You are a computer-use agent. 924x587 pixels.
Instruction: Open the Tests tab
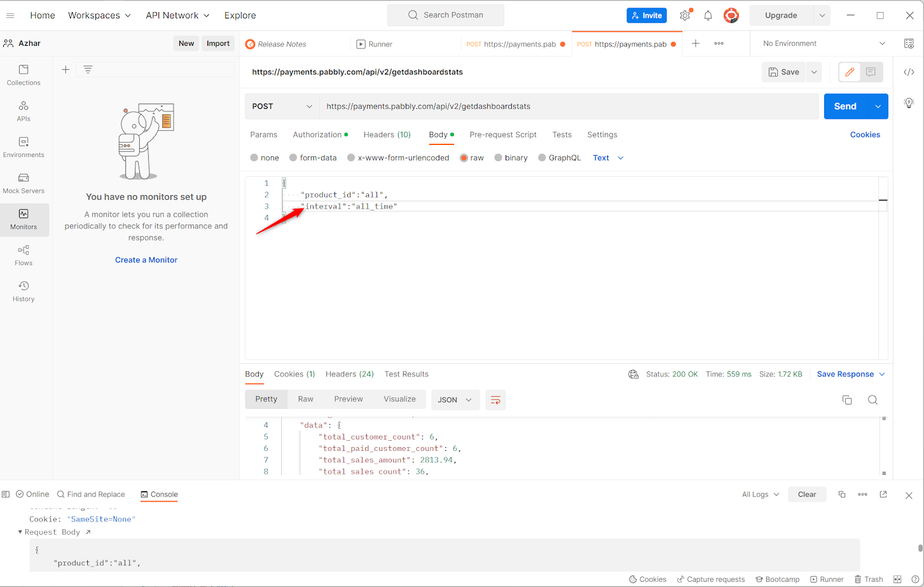562,134
